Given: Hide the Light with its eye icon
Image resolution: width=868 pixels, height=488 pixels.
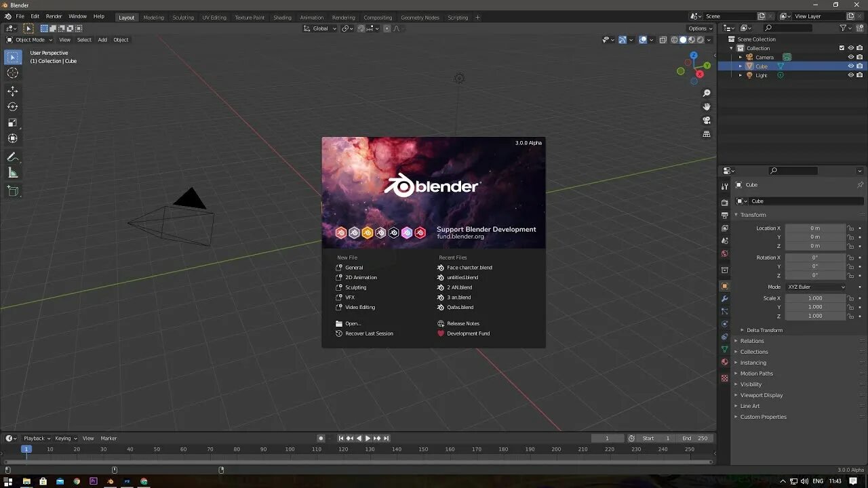Looking at the screenshot, I should [851, 75].
